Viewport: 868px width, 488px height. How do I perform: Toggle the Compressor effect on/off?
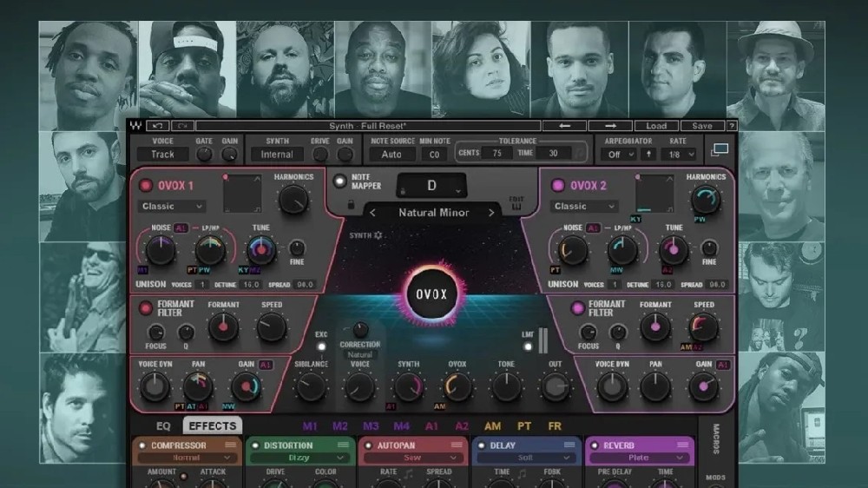click(142, 445)
